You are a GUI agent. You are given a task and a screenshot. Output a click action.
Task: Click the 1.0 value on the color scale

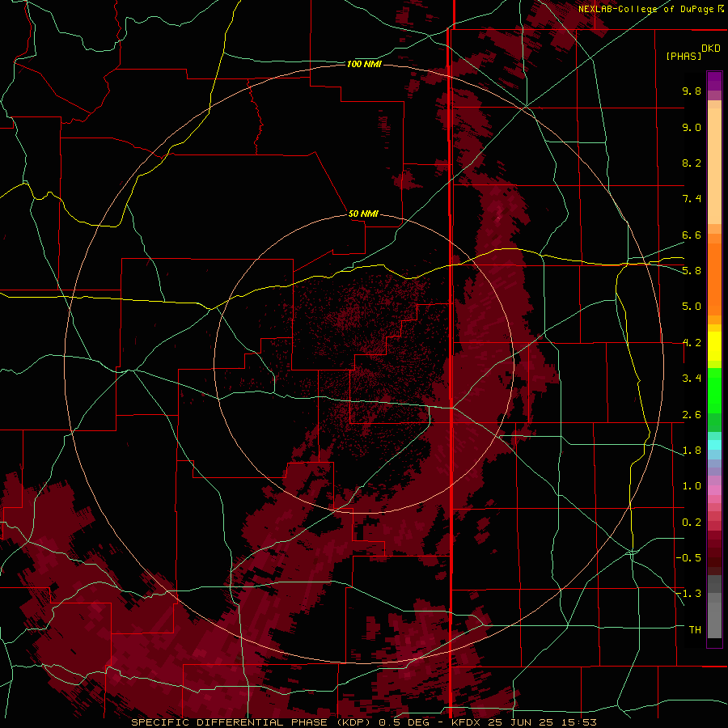tap(692, 486)
